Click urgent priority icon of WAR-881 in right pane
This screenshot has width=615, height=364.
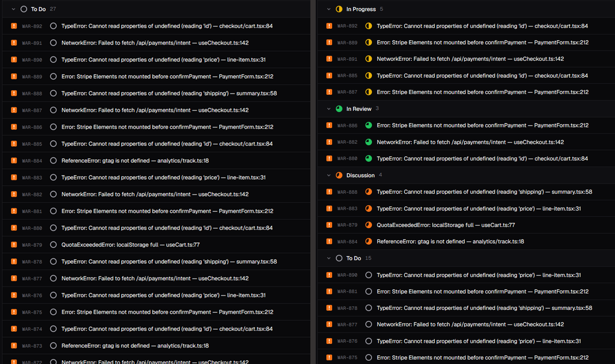click(329, 291)
